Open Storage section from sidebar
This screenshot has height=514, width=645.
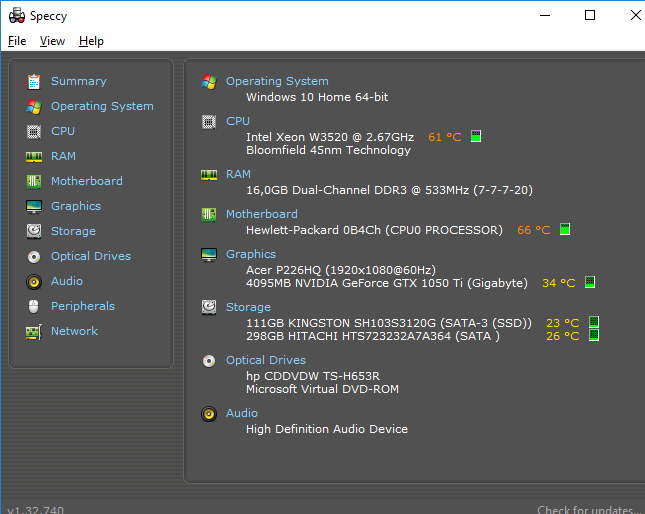pyautogui.click(x=73, y=231)
